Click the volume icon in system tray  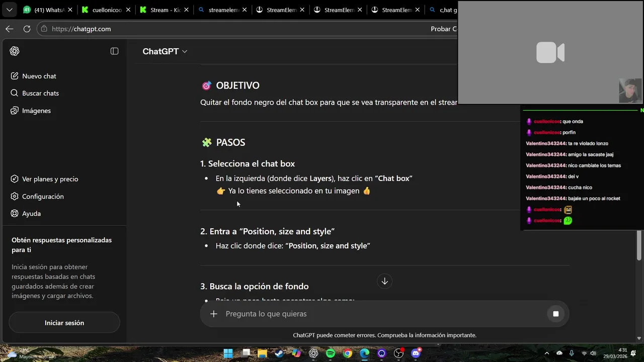[x=593, y=353]
